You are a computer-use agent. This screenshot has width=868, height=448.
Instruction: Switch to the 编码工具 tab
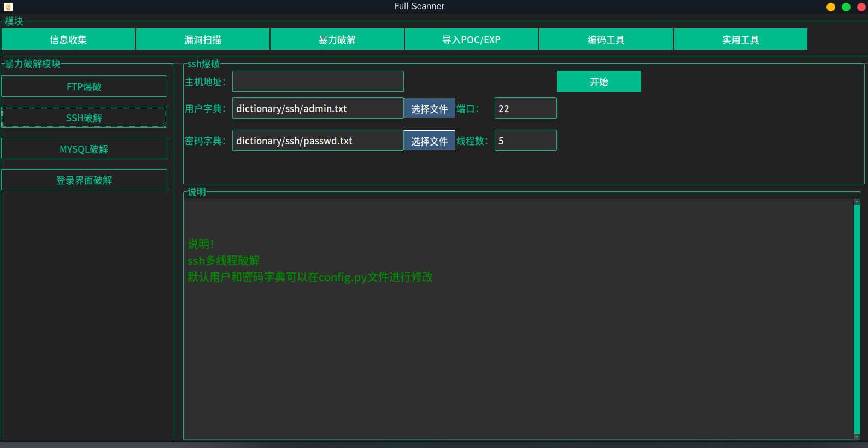pyautogui.click(x=606, y=39)
